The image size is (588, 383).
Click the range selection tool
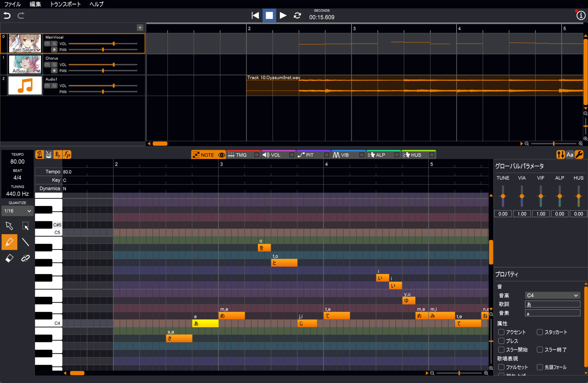(26, 226)
